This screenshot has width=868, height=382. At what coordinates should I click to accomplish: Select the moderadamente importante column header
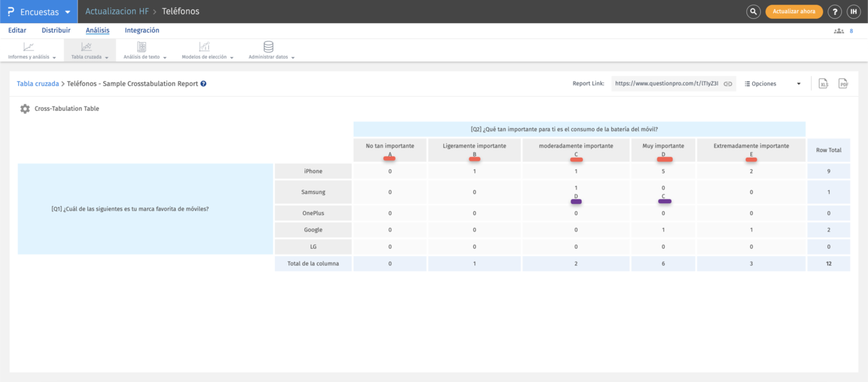tap(576, 150)
